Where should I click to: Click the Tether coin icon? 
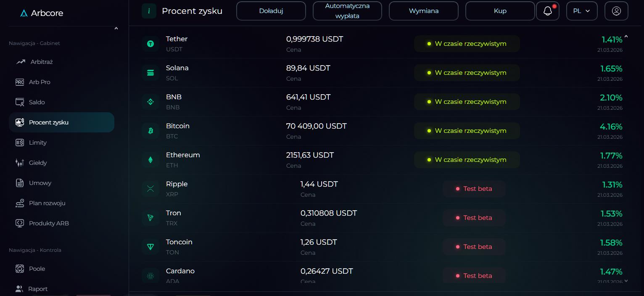click(150, 44)
